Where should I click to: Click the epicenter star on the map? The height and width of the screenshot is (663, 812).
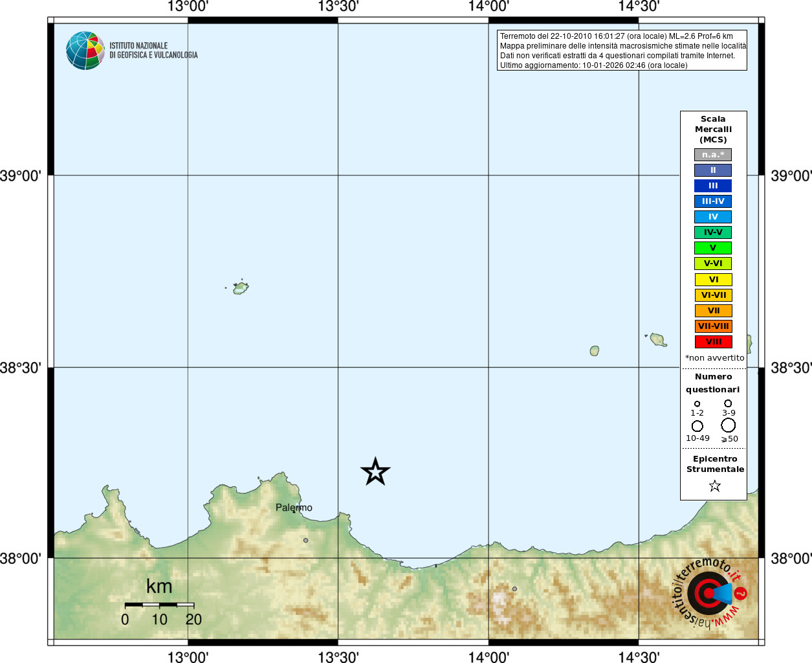coord(375,472)
